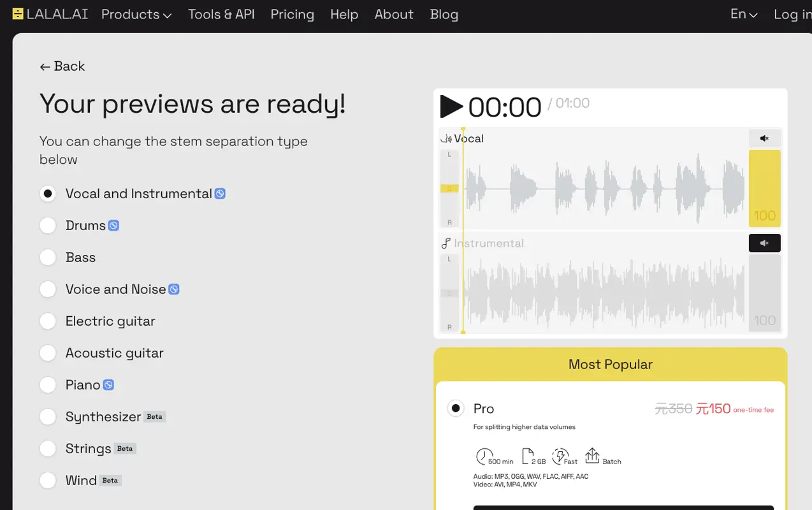Screen dimensions: 812x510
Task: Open the About page
Action: 394,14
